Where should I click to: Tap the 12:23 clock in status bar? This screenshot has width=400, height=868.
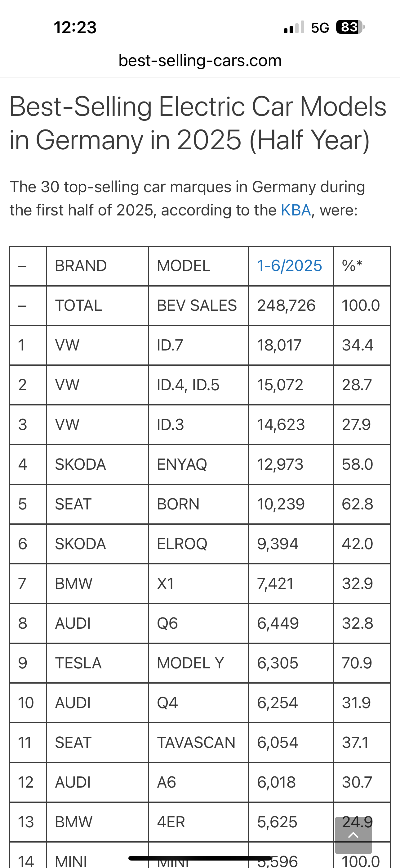[75, 27]
